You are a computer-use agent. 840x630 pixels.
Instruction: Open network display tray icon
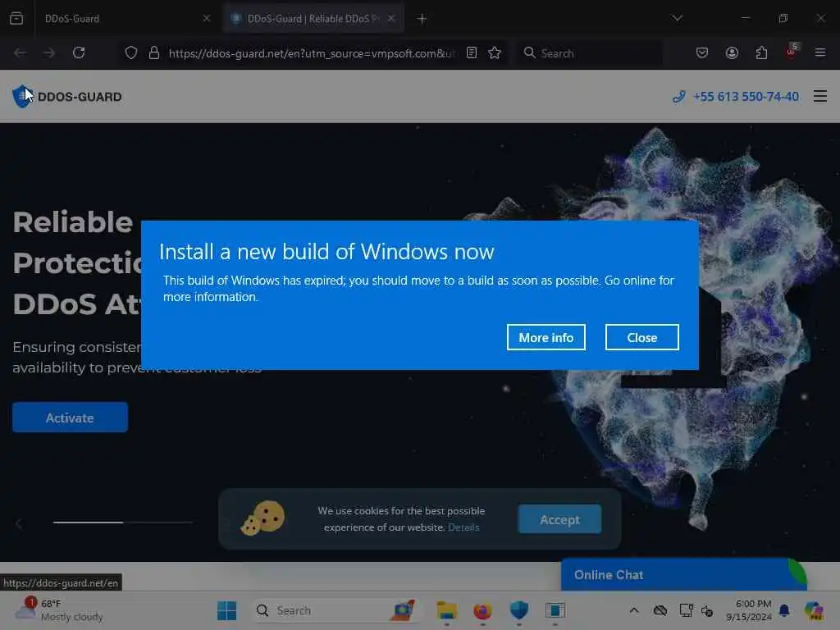(685, 610)
